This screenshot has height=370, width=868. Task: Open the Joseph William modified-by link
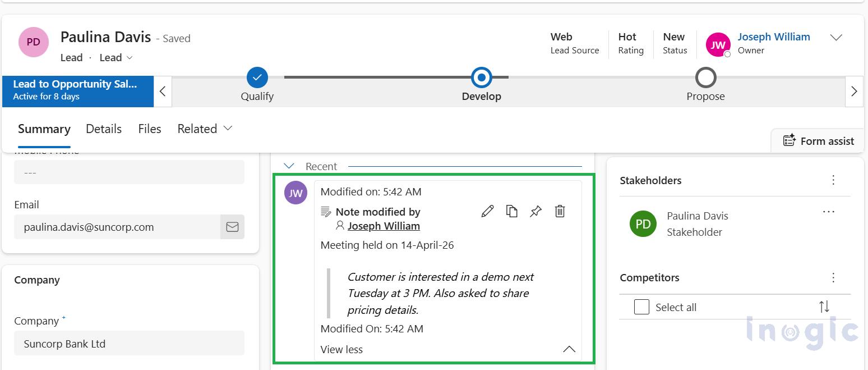(383, 226)
